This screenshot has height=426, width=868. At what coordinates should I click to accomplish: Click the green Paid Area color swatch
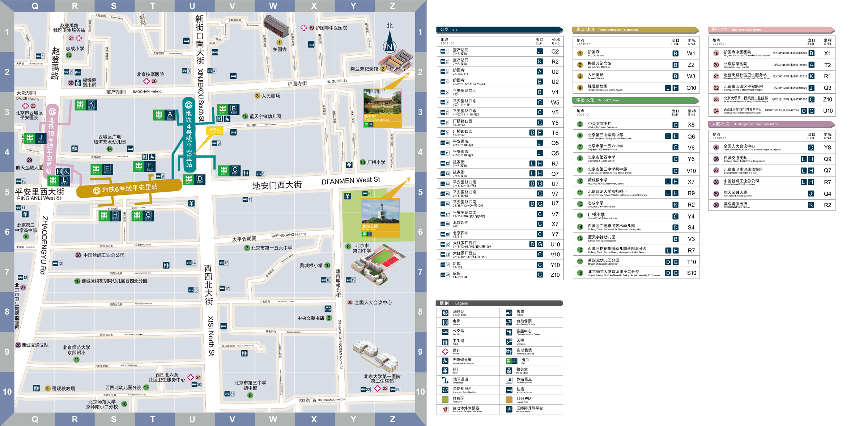coord(445,399)
